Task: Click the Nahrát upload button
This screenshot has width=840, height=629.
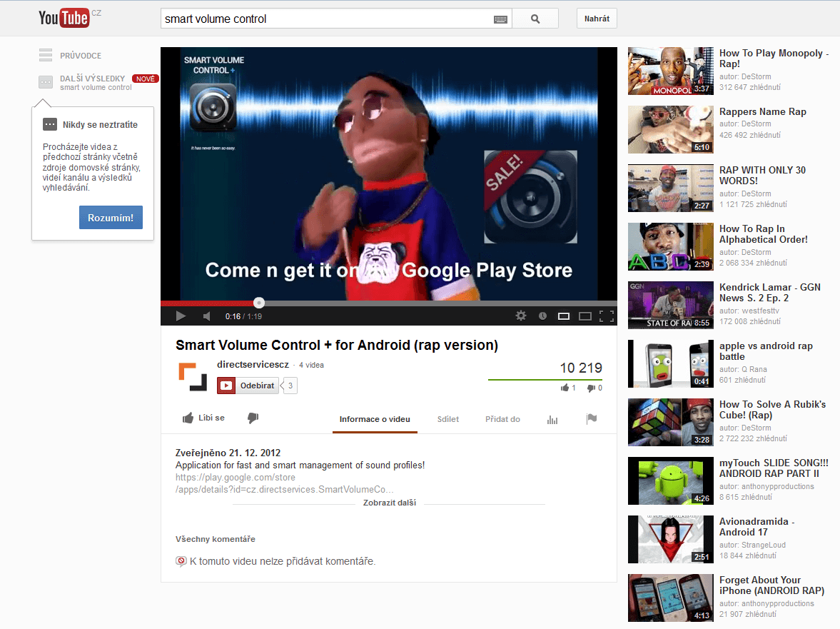Action: (x=597, y=19)
